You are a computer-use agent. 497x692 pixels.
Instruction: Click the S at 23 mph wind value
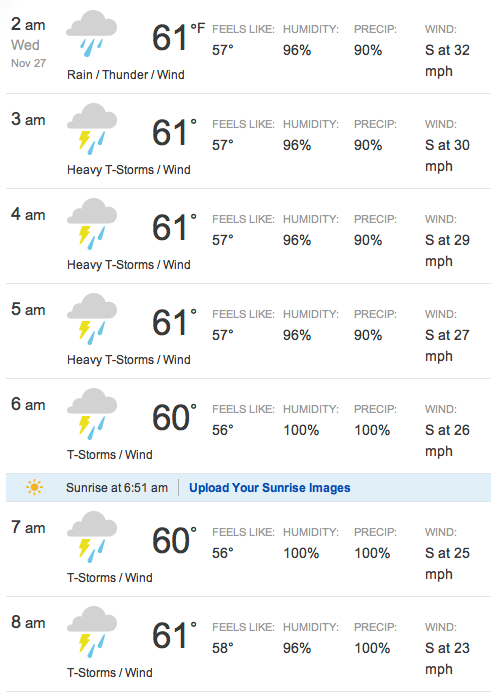(x=447, y=658)
